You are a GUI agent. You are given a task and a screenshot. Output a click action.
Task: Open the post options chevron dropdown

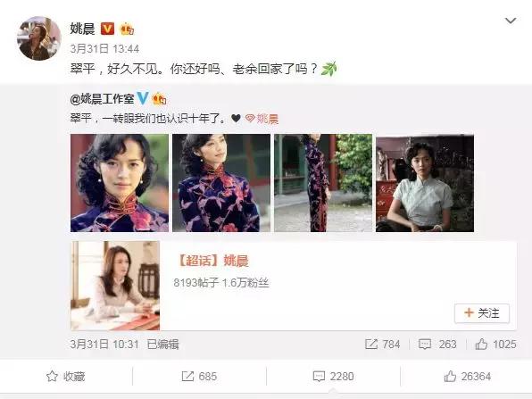click(x=511, y=21)
